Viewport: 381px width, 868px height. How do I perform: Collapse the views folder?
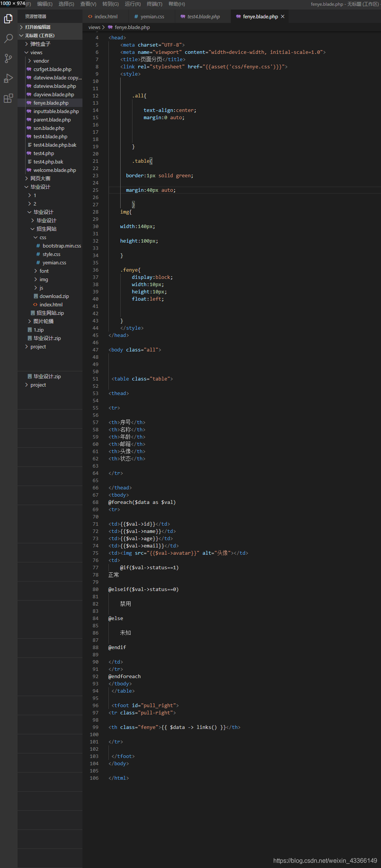coord(26,52)
